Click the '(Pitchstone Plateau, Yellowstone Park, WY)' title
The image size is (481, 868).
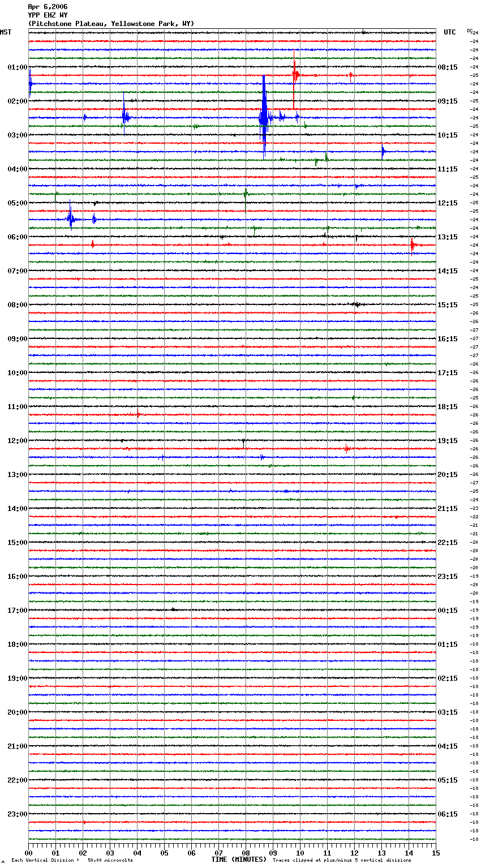111,24
